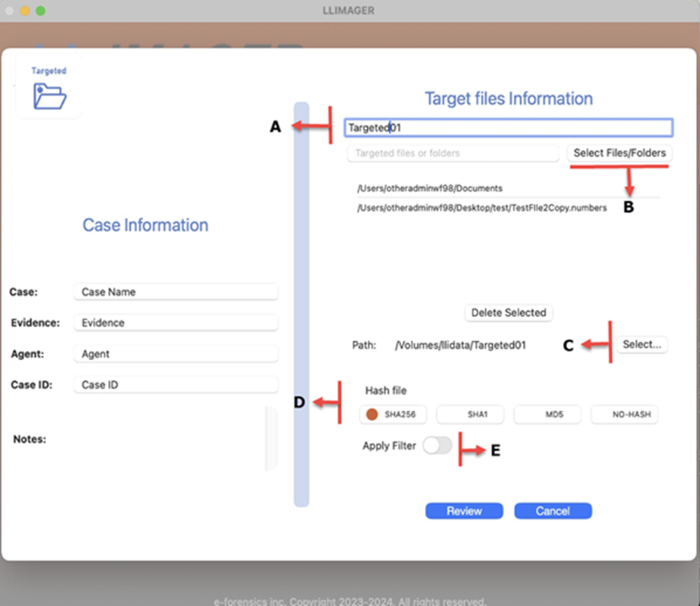Choose the NO-HASH option
This screenshot has height=606, width=700.
pyautogui.click(x=624, y=415)
